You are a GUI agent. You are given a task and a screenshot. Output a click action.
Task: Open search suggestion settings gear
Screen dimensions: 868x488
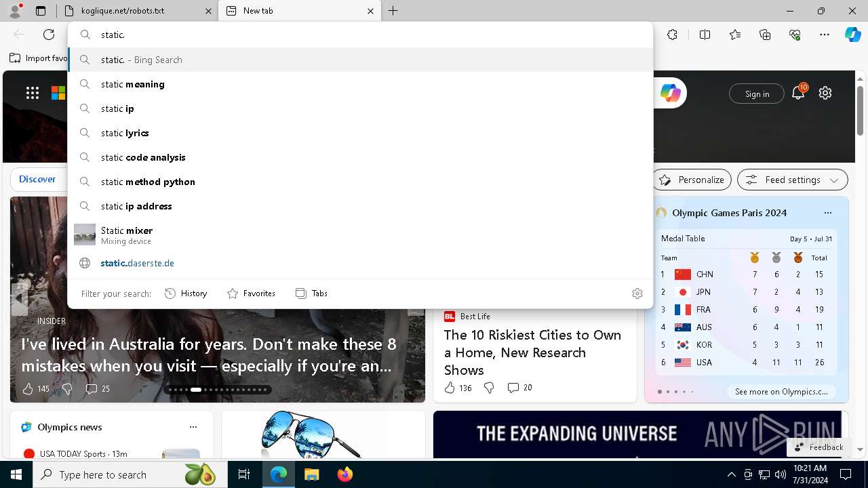(x=637, y=293)
